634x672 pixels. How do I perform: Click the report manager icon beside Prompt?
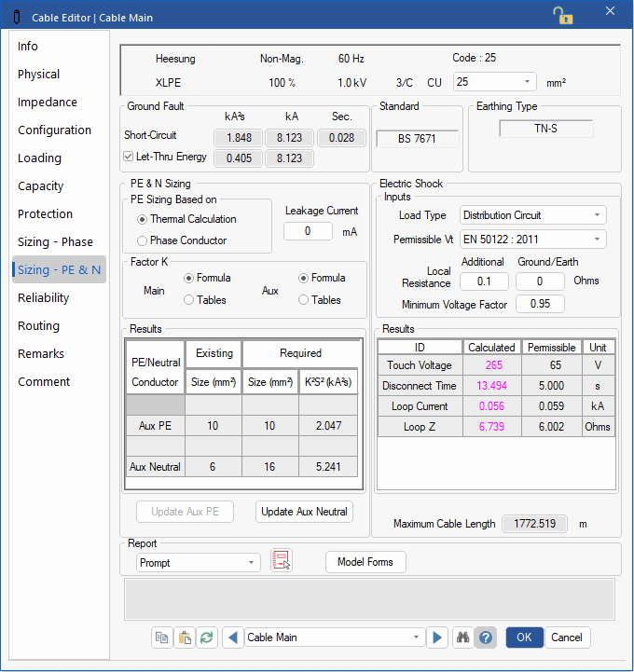[x=282, y=561]
